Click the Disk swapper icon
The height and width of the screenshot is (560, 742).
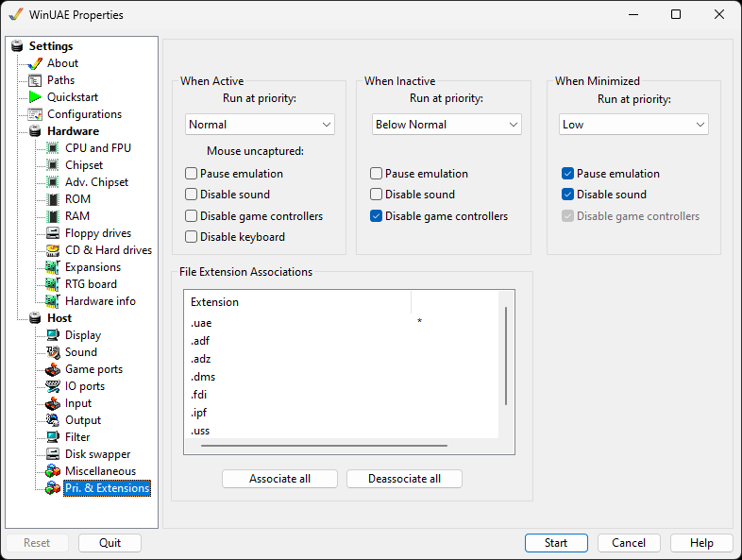pyautogui.click(x=53, y=454)
